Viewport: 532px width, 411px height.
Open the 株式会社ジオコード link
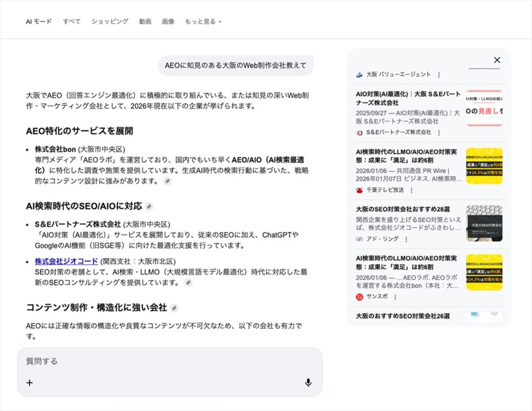coord(66,261)
